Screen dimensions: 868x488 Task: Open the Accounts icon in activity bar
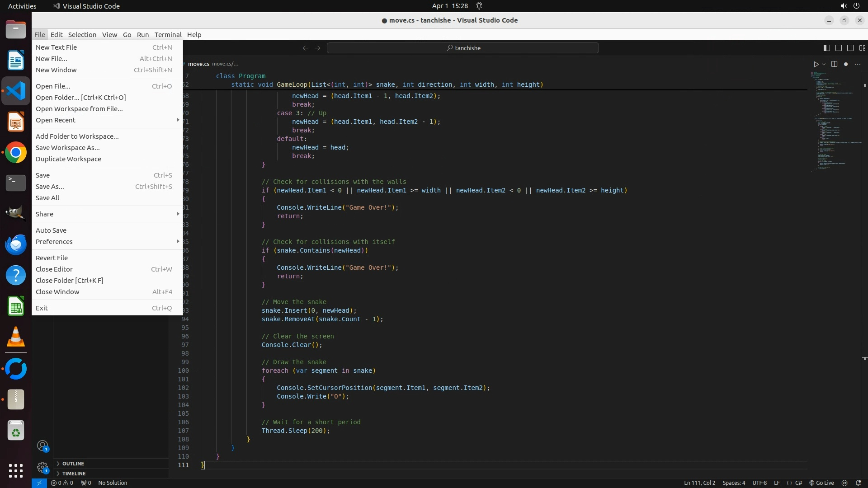42,446
